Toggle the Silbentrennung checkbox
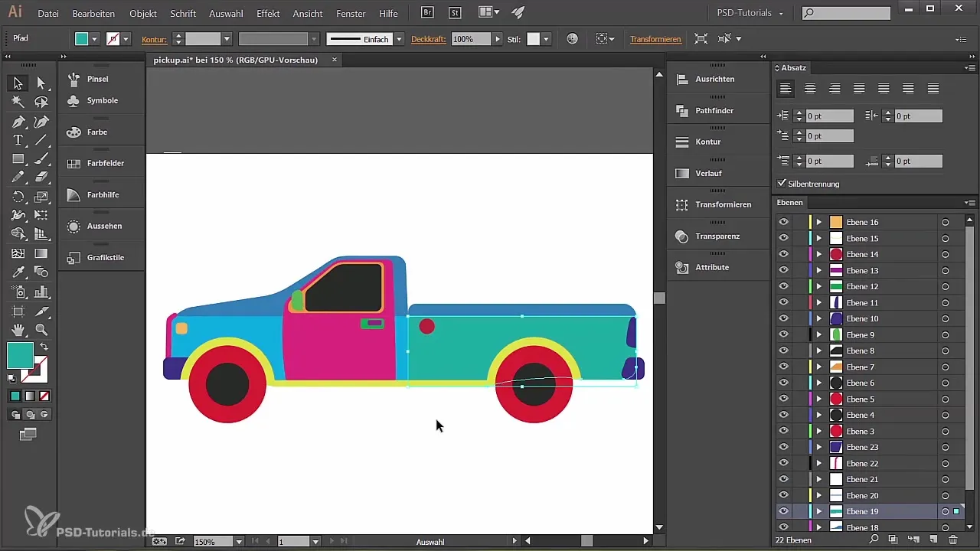 782,184
